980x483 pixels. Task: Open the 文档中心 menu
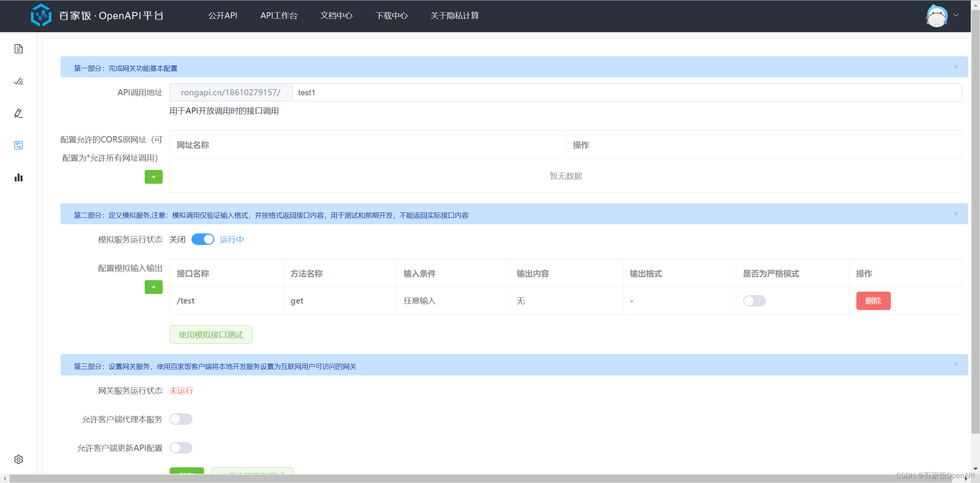click(336, 15)
